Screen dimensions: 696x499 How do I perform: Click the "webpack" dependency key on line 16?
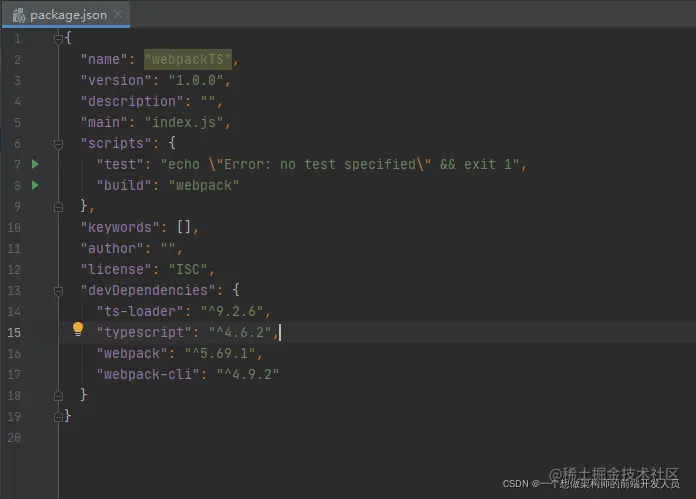point(132,353)
